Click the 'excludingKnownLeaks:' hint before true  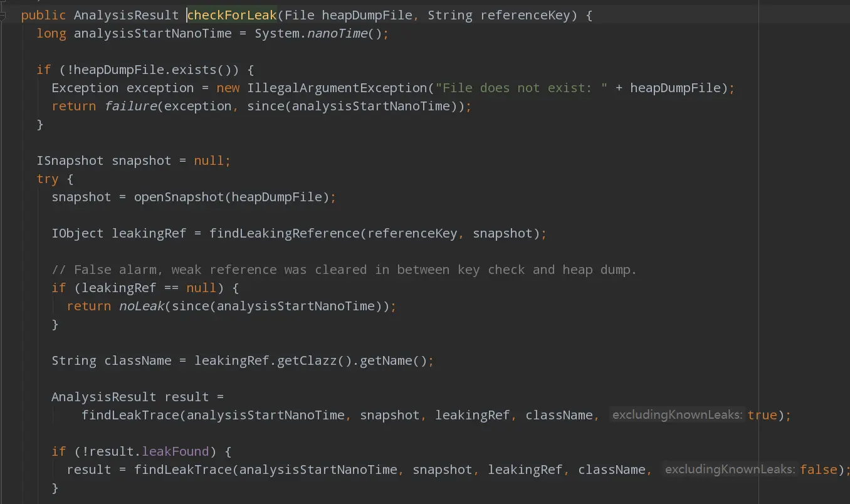pyautogui.click(x=677, y=415)
